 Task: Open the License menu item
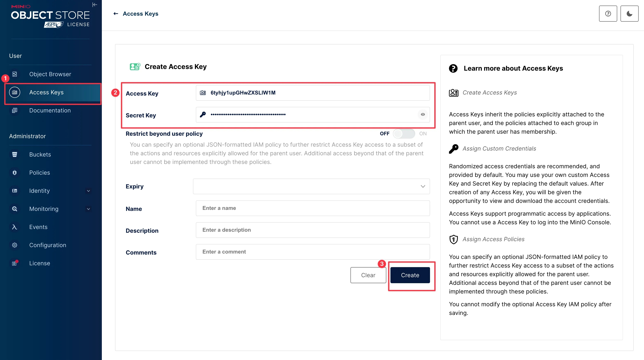pyautogui.click(x=40, y=263)
